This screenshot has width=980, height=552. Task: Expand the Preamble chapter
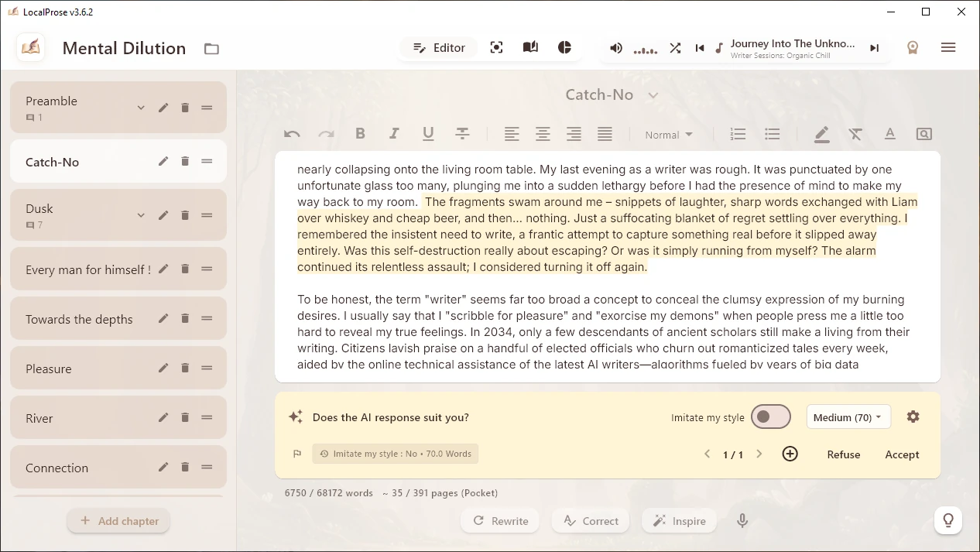click(x=141, y=108)
